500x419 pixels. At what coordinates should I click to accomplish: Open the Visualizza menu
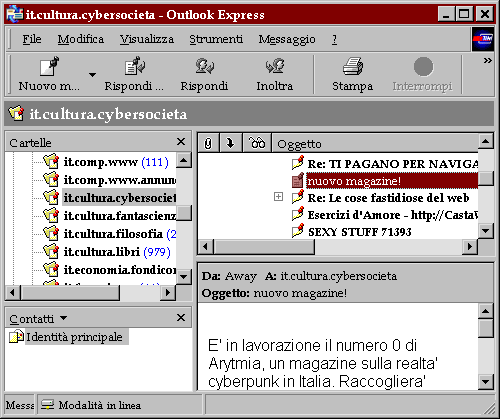click(x=147, y=39)
